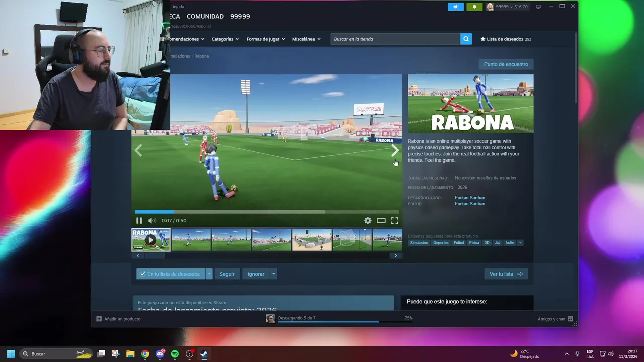The width and height of the screenshot is (644, 362).
Task: Open editor link 'Furkan Sarıhan'
Action: pos(470,204)
